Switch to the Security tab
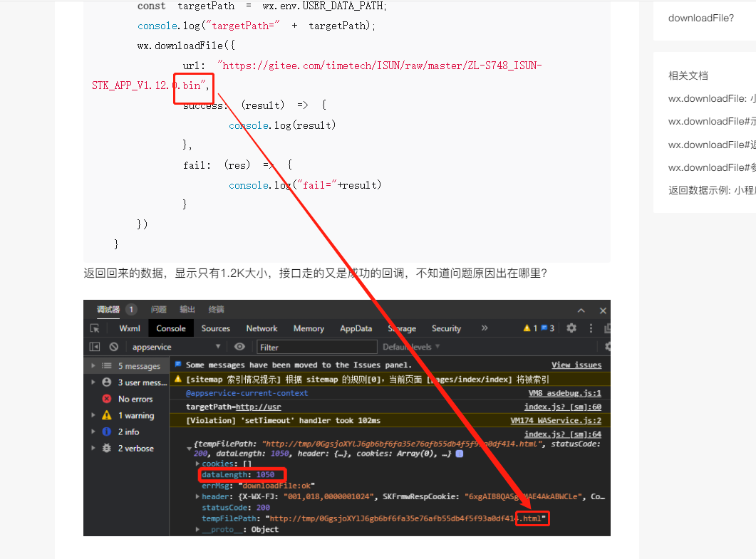The image size is (756, 559). coord(447,328)
